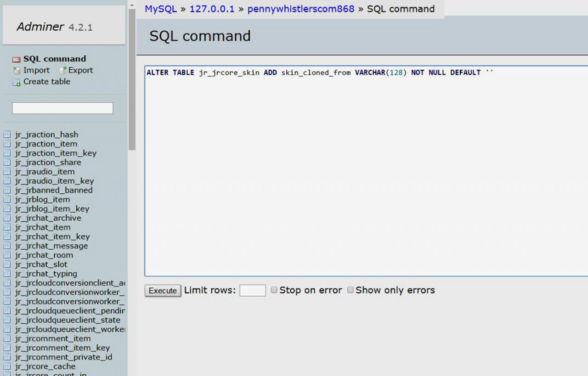Select table icon beside jr_jrchat_slot

7,264
